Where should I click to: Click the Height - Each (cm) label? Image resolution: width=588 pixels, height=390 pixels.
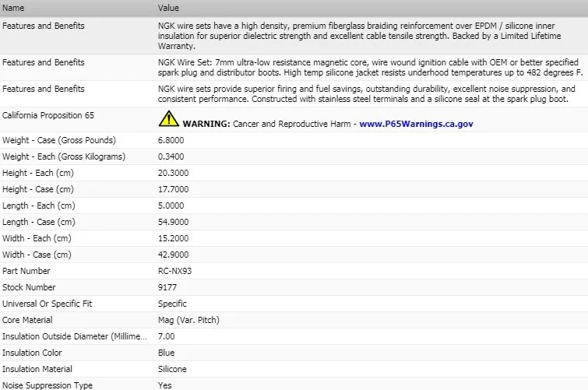coord(38,173)
